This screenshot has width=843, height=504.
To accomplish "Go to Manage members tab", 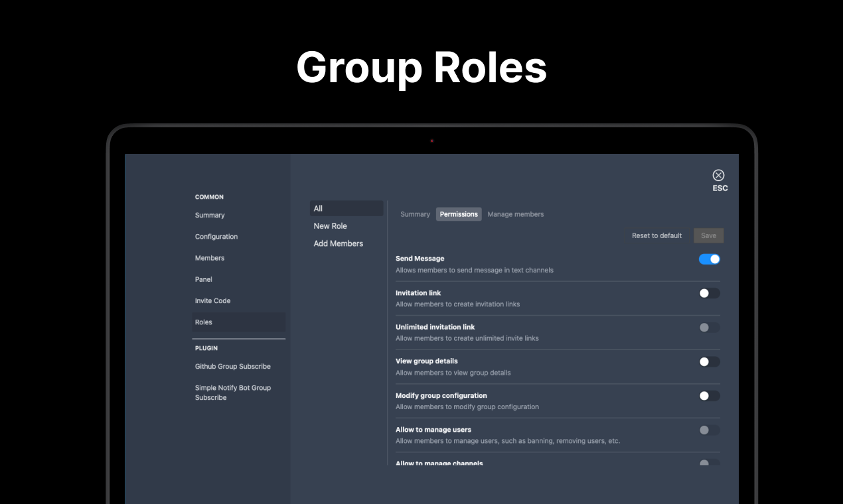I will tap(515, 214).
